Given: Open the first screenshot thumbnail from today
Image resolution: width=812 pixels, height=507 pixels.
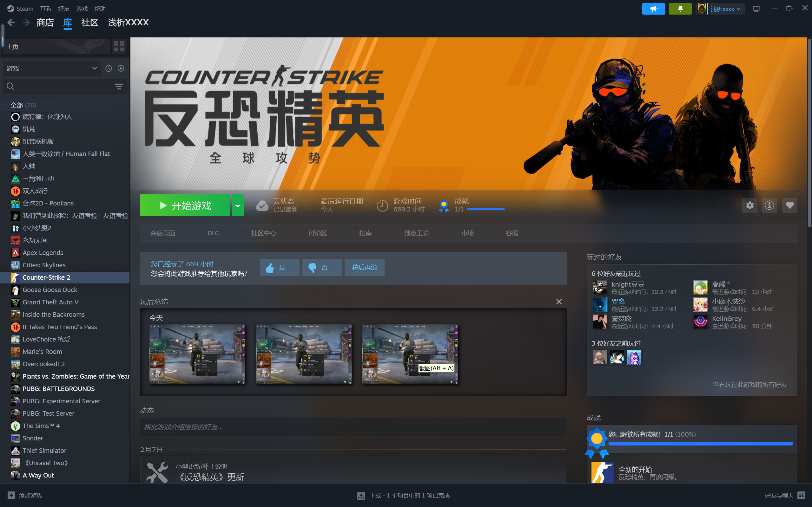Looking at the screenshot, I should (197, 354).
